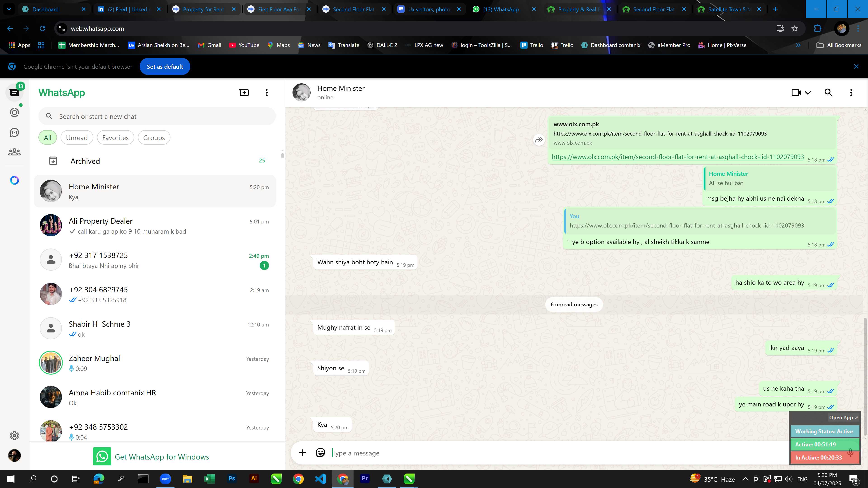The image size is (868, 488).
Task: Click the Type a message field
Action: 553,453
